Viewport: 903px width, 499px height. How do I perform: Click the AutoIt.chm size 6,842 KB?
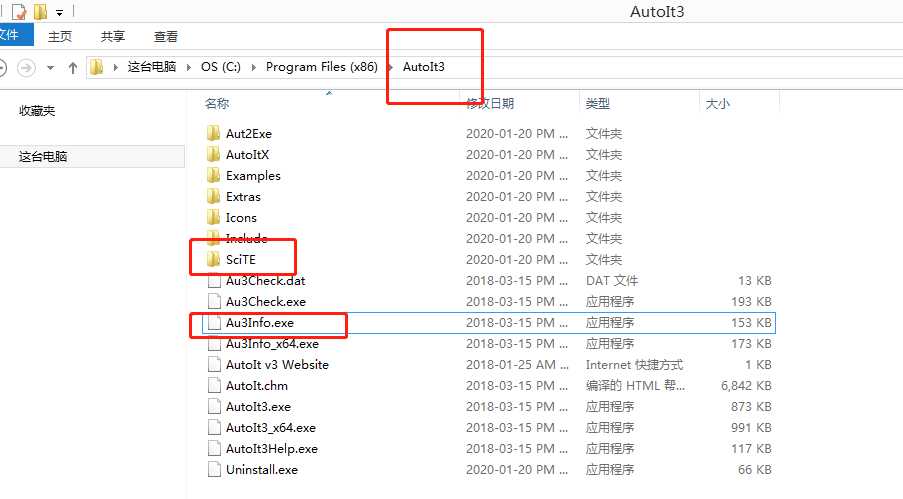746,386
